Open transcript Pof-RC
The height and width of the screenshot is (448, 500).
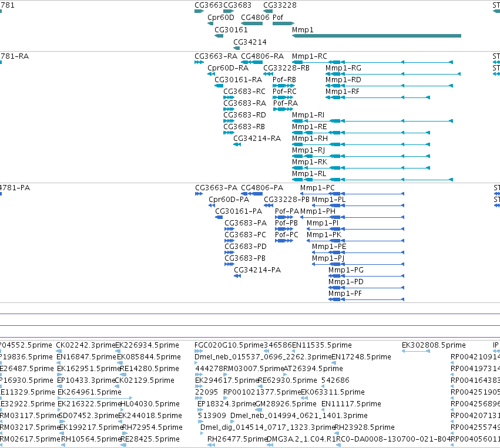point(284,92)
